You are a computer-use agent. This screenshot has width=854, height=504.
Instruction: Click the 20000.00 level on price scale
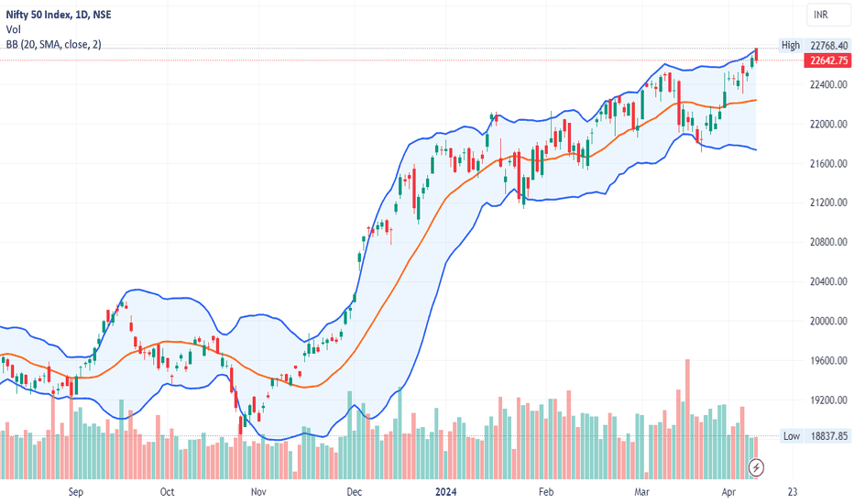point(828,321)
